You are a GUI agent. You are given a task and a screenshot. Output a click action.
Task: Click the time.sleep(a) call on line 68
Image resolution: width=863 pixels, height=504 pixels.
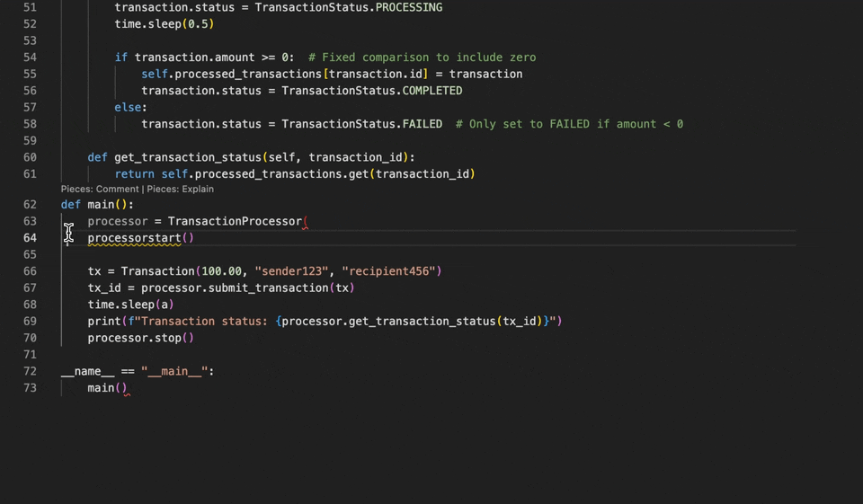pos(131,305)
